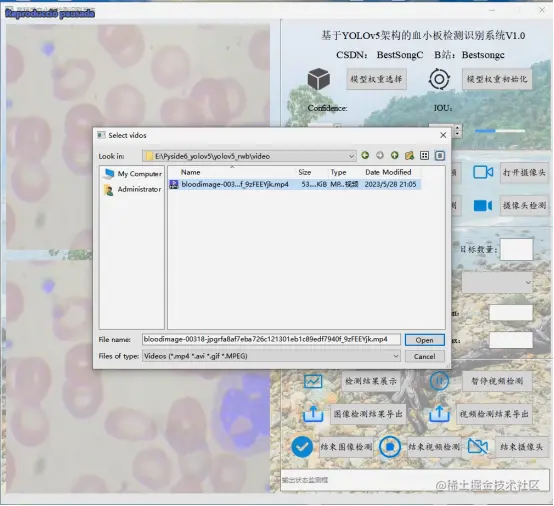Select My Computer in sidebar

coord(133,173)
